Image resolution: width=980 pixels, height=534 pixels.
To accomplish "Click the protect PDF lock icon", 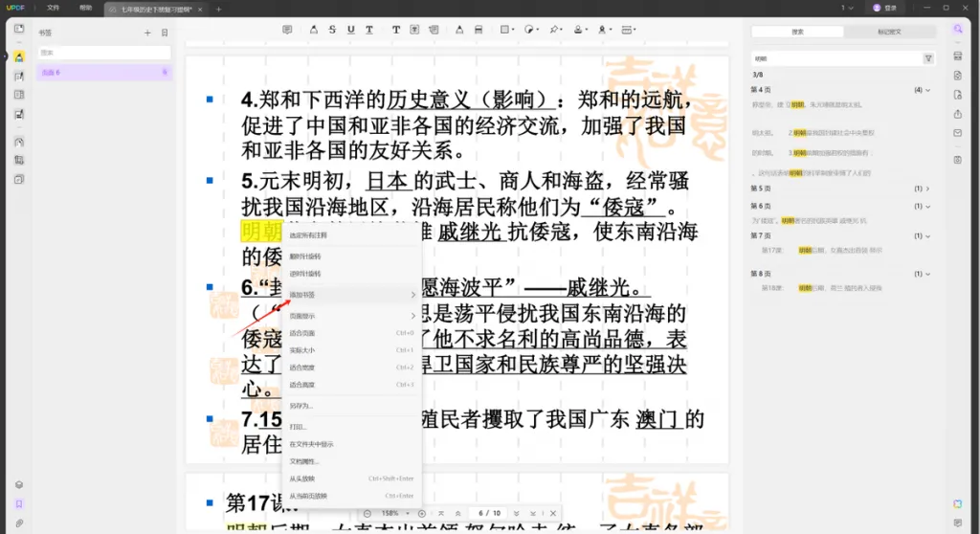I will click(x=957, y=95).
